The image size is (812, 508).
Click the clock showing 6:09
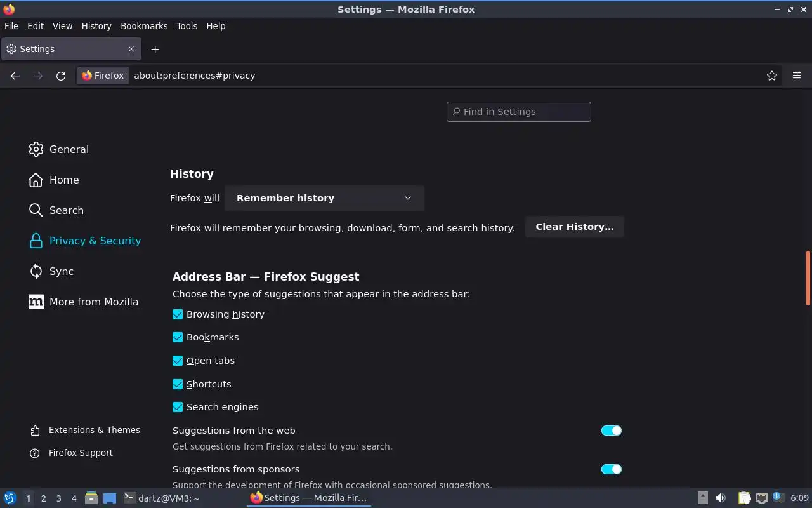coord(800,498)
